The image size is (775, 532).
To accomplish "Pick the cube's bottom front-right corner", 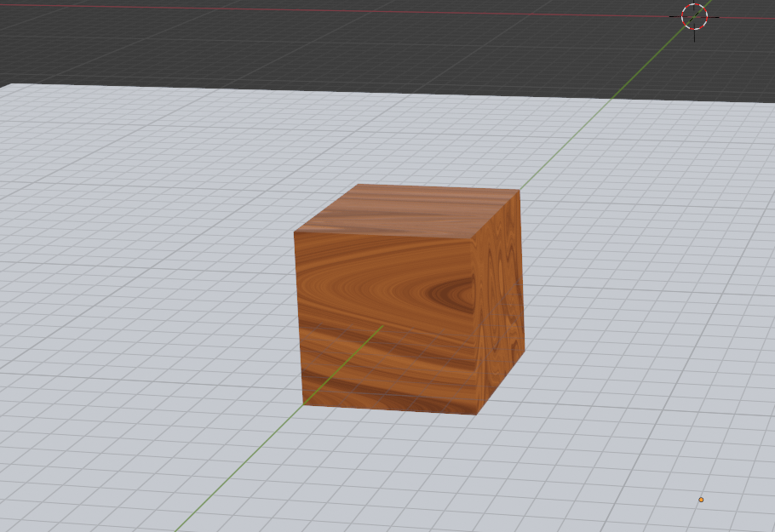I will (x=477, y=415).
